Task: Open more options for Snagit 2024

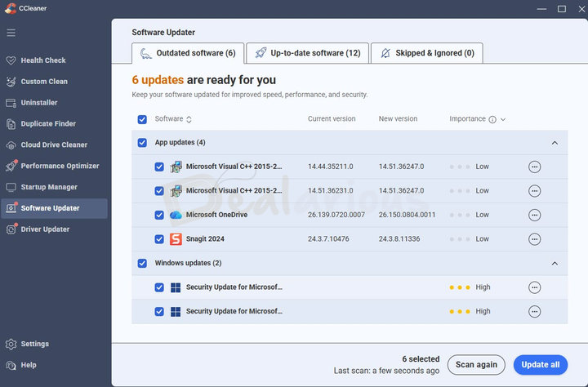Action: 534,239
